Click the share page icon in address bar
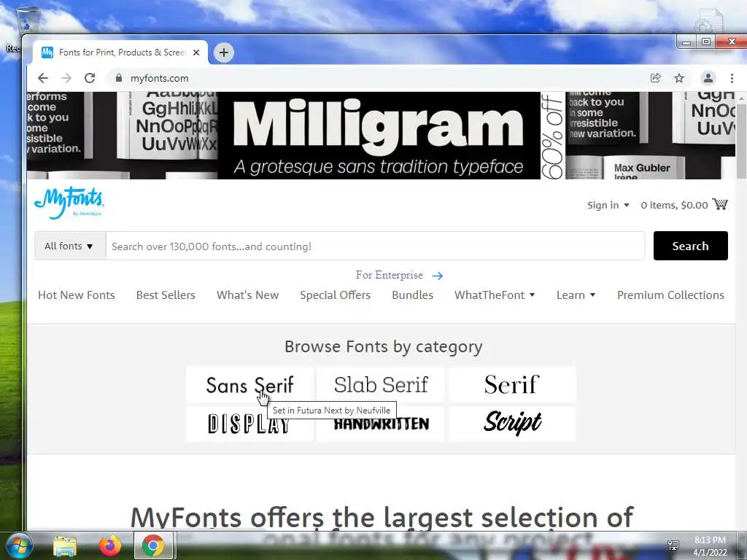This screenshot has width=747, height=560. 656,78
